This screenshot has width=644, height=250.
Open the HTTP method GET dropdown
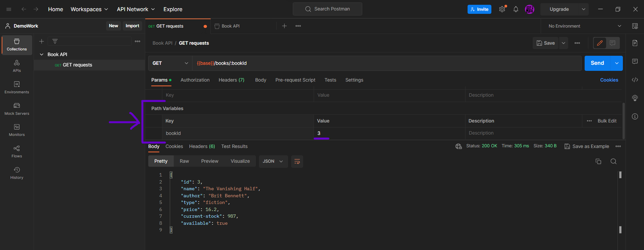tap(170, 63)
